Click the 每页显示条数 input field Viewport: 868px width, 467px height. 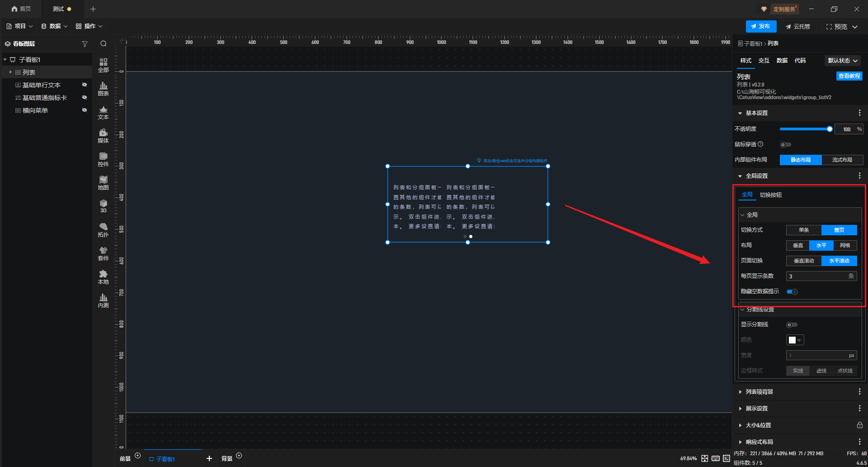(817, 276)
